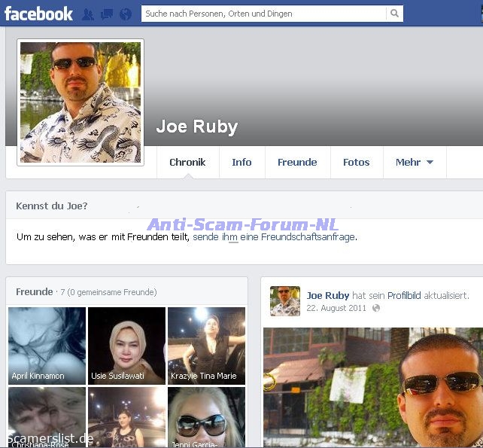
Task: Open Usie Susilawati friend thumbnail
Action: [x=126, y=346]
